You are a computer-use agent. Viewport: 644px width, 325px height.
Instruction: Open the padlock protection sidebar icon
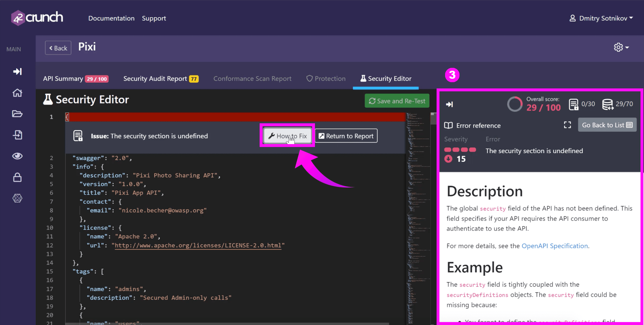click(x=17, y=177)
